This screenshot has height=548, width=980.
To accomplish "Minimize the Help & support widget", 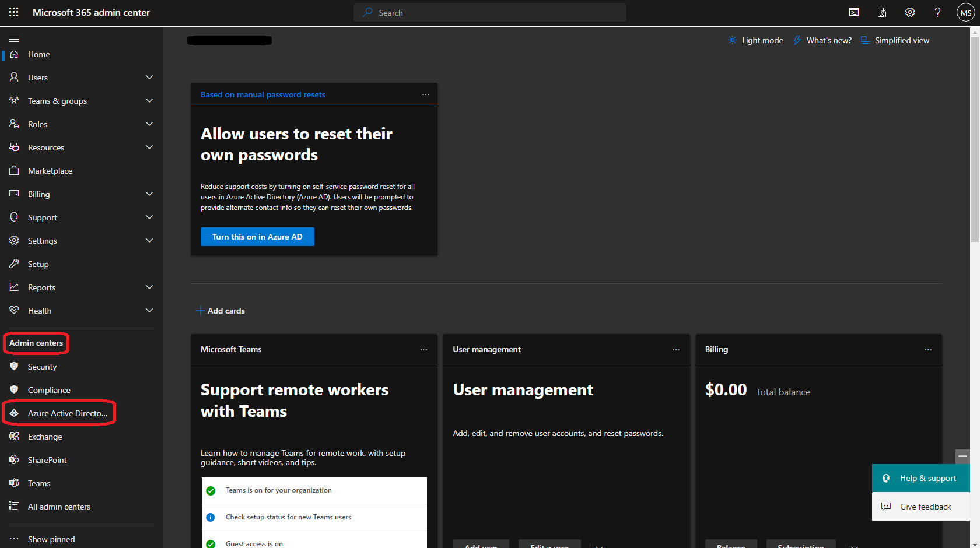I will click(x=963, y=456).
